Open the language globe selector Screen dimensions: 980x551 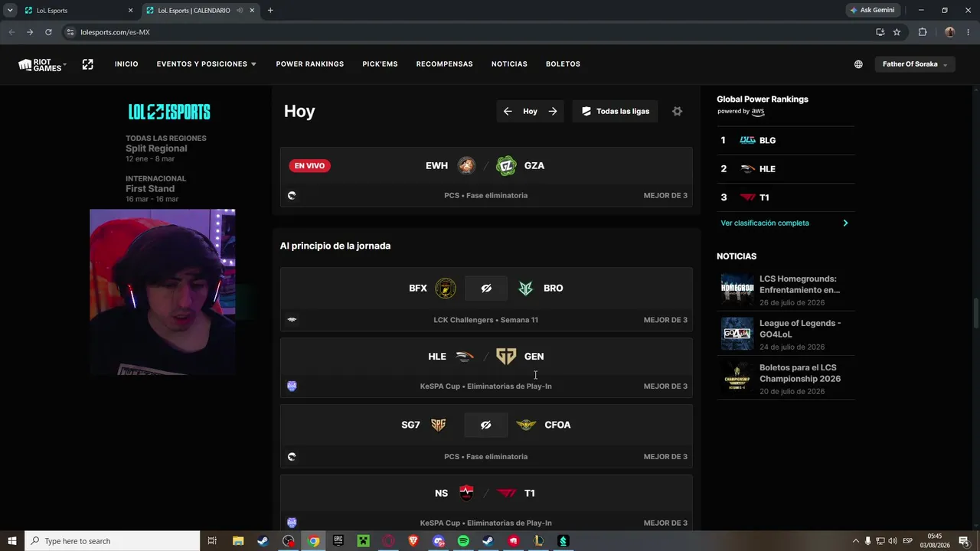tap(858, 64)
